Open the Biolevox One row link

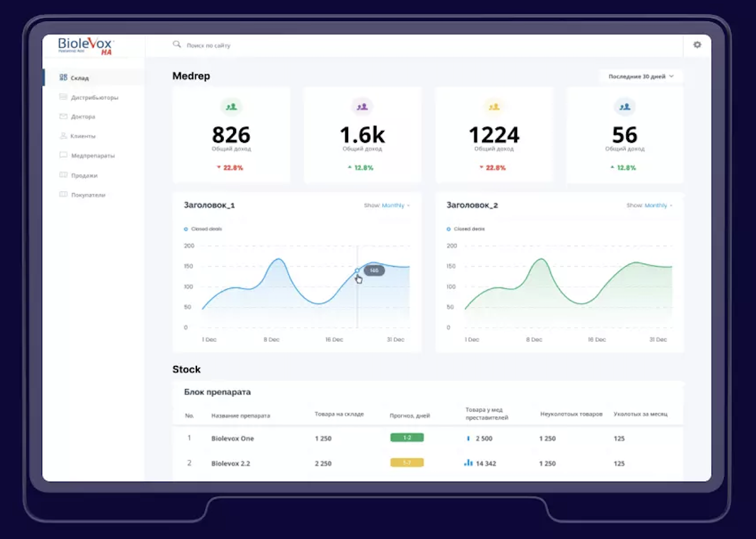click(233, 438)
